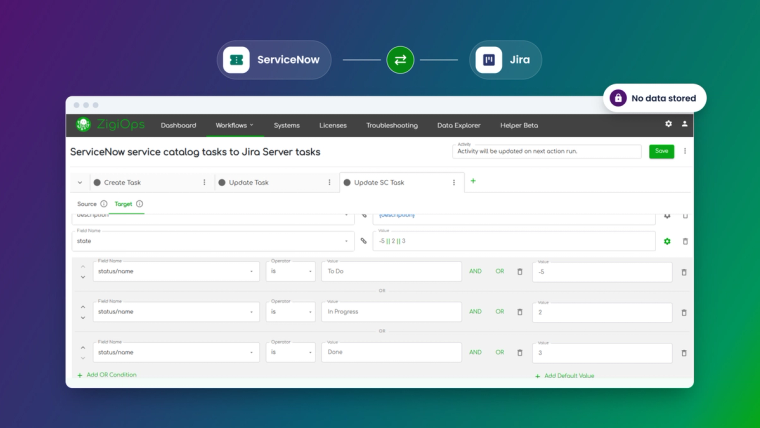This screenshot has width=760, height=428.
Task: Delete the value 3 mapping row
Action: 684,353
